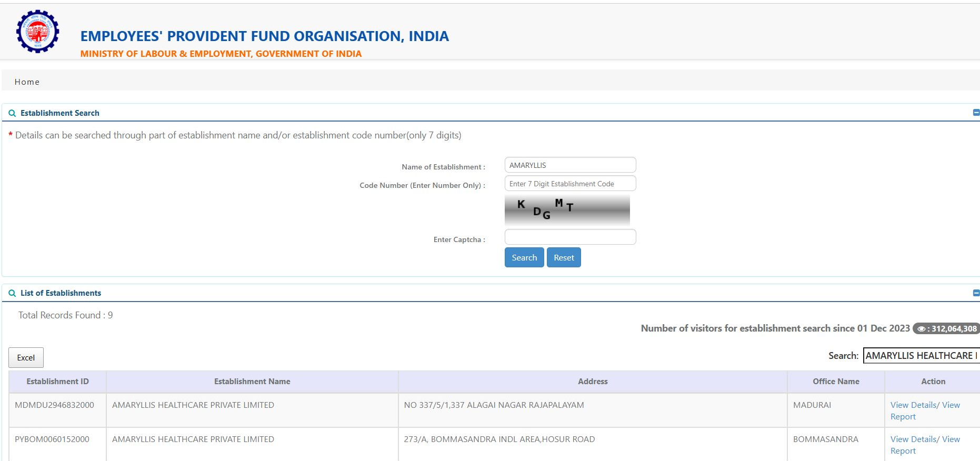Click the 7 digit establishment code field
Image resolution: width=980 pixels, height=461 pixels.
pyautogui.click(x=570, y=184)
